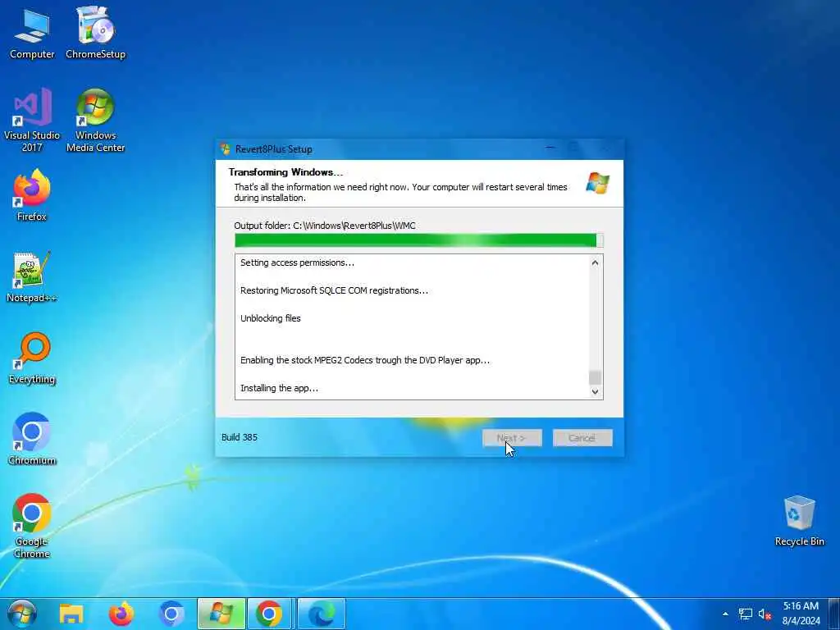Switch to Google Chrome taskbar button

(269, 614)
